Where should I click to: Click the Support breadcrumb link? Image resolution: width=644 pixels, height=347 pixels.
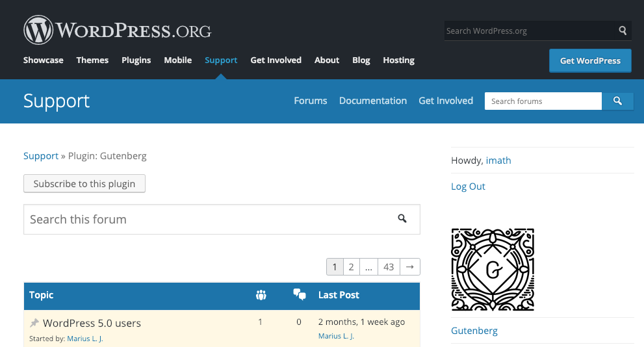pyautogui.click(x=41, y=156)
